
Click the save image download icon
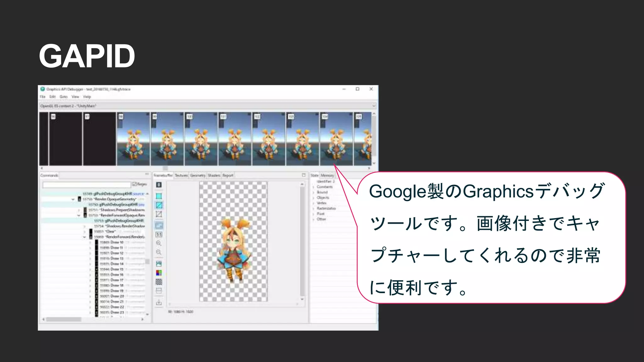pos(159,302)
